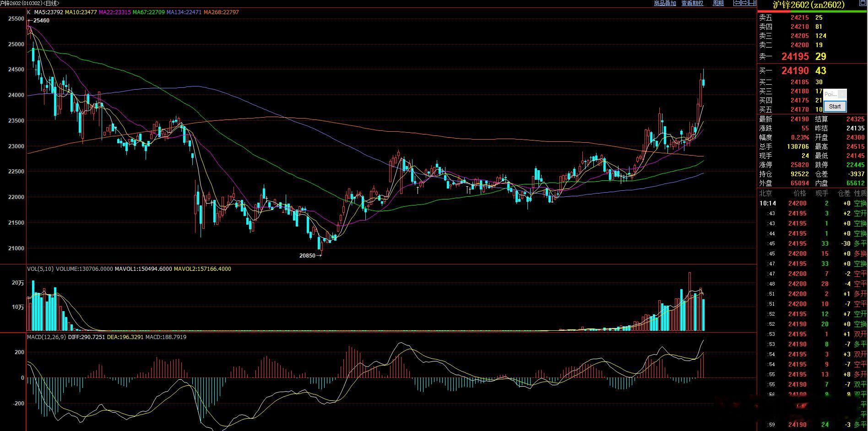Viewport: 868px width, 431px height.
Task: Click the MA10:23477 indicator label
Action: coord(81,12)
